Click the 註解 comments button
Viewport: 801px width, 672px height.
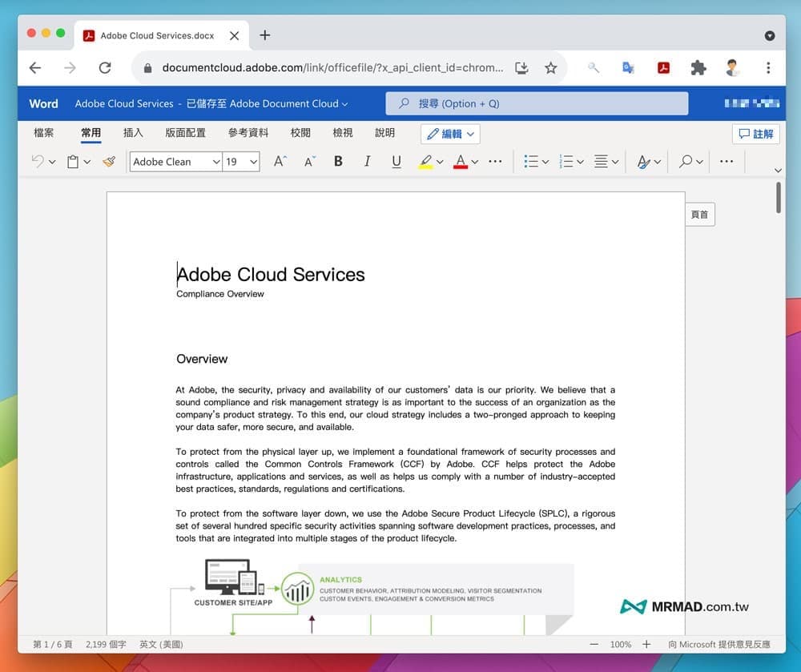pyautogui.click(x=756, y=134)
